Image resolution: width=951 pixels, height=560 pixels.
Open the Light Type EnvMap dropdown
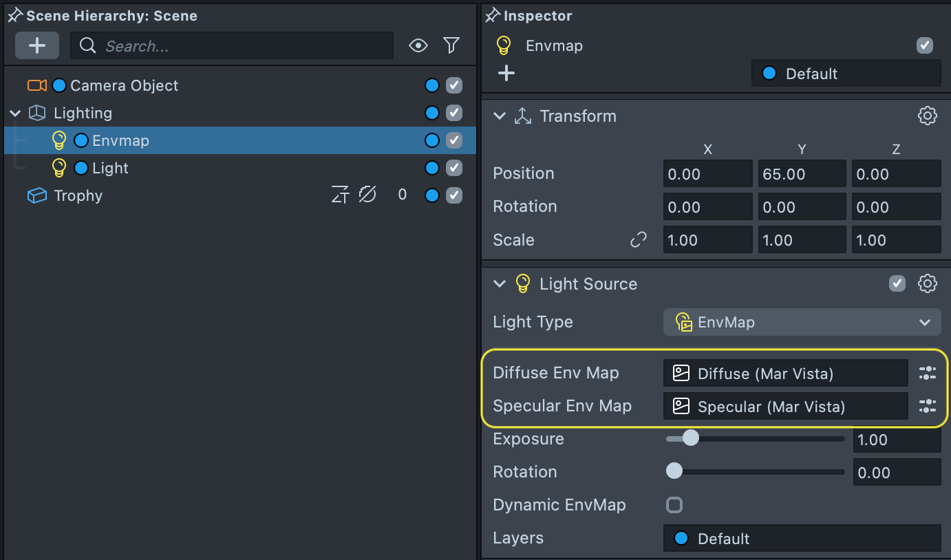tap(802, 322)
